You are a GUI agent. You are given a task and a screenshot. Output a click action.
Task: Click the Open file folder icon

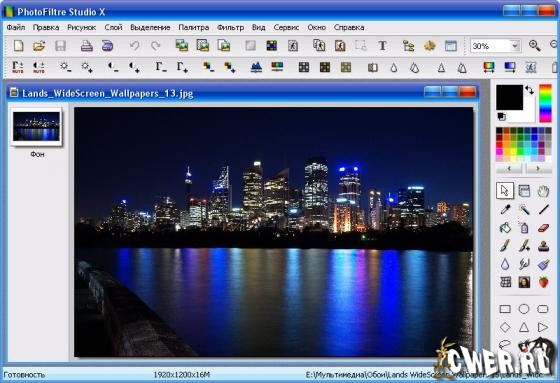tap(39, 46)
